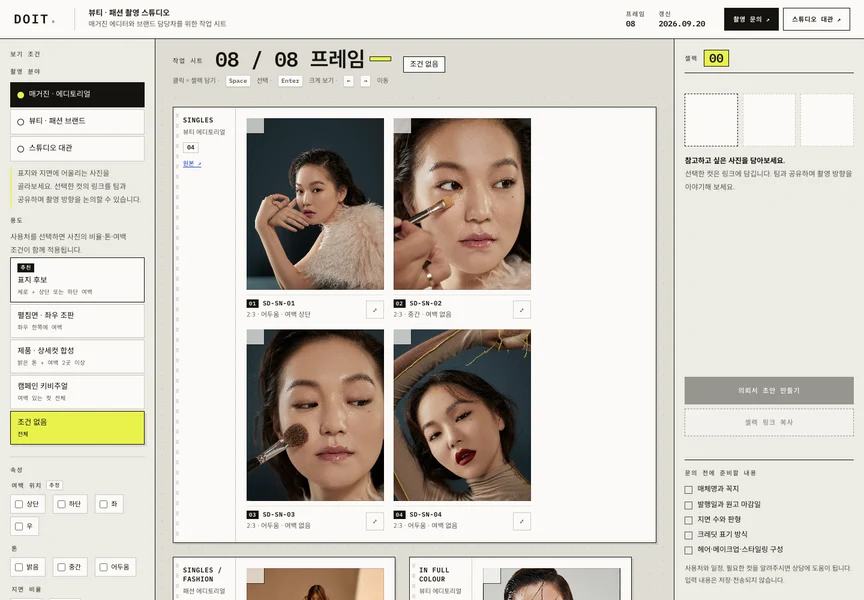Choose 표지 후보 usage option
This screenshot has width=864, height=600.
tap(77, 280)
